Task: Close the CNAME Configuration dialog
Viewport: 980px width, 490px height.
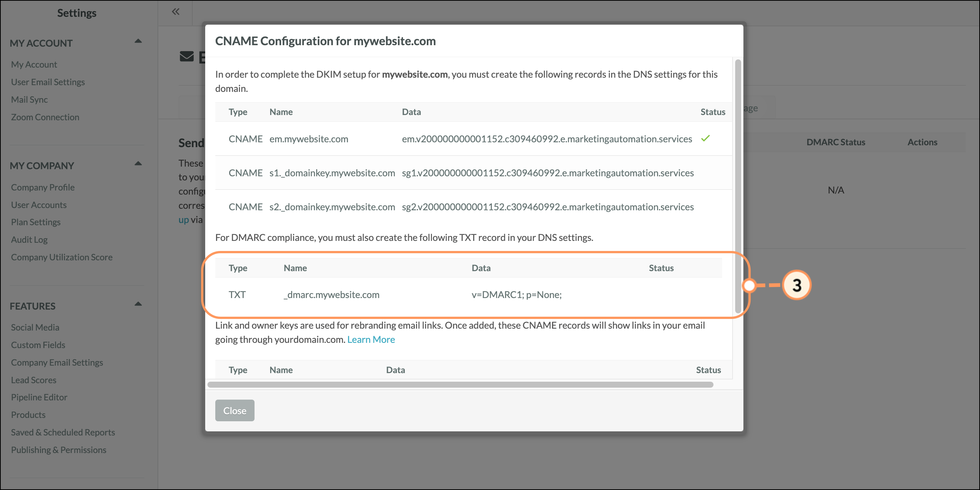Action: point(235,410)
